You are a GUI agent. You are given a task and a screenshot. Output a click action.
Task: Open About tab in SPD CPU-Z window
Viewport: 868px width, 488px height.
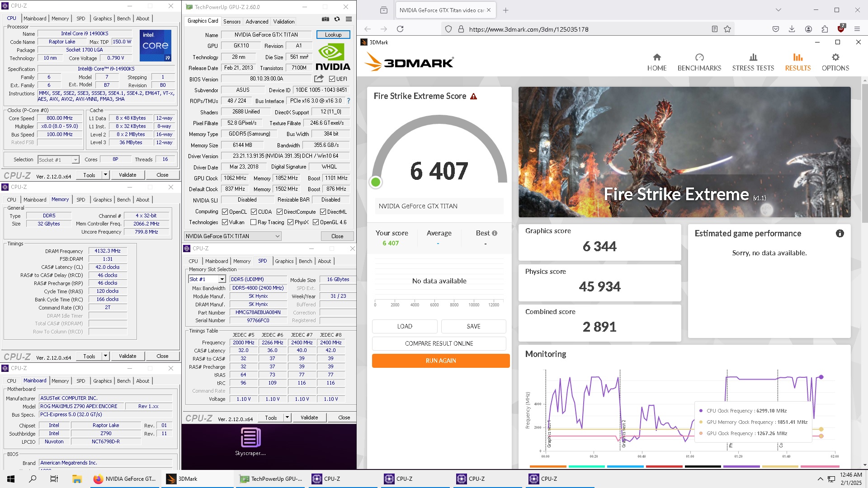[324, 261]
